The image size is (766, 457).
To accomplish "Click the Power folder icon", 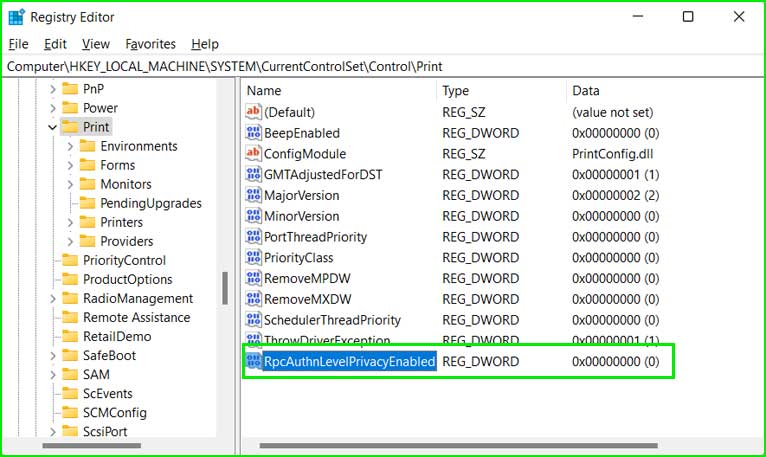I will (70, 108).
